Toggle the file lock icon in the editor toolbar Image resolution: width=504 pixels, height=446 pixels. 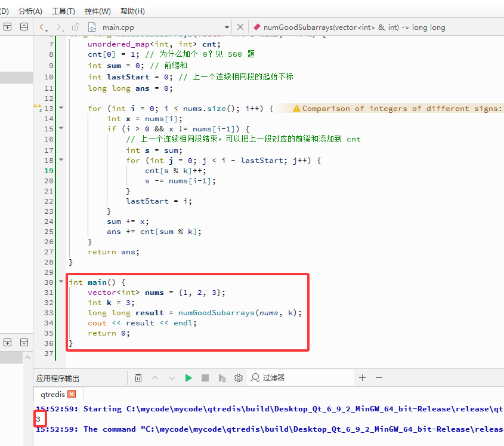(76, 27)
